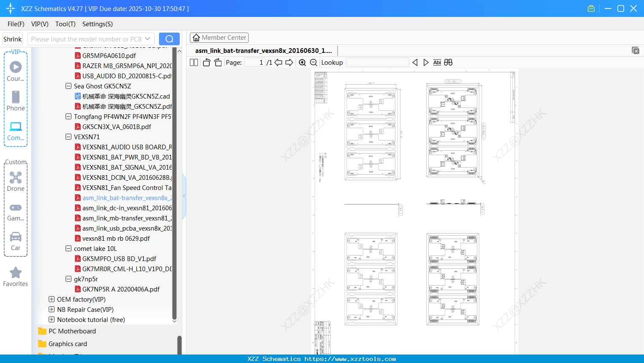Collapse the Tongfang PF4WN2F node
Viewport: 644px width, 363px height.
point(69,116)
